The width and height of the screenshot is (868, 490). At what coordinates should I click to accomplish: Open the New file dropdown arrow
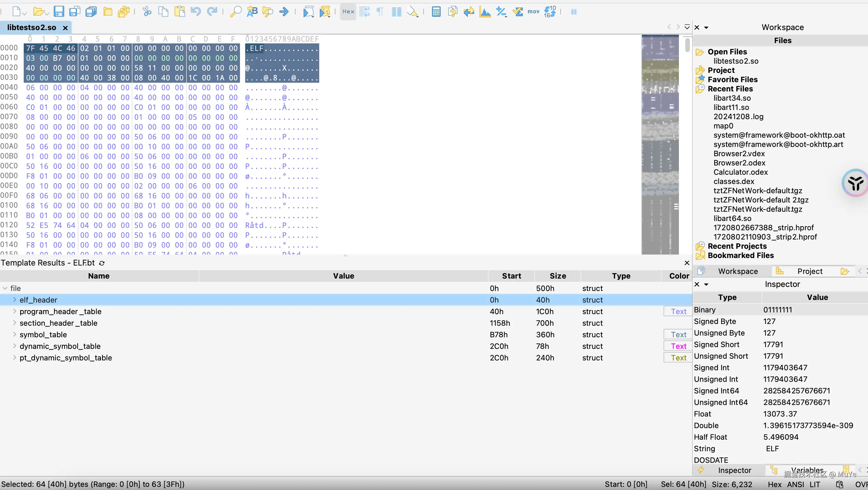24,14
